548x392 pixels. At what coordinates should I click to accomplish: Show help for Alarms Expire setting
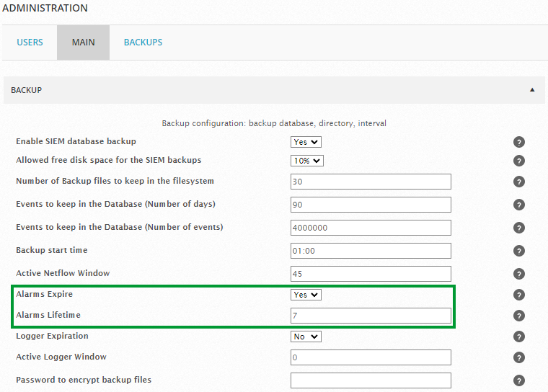(519, 295)
